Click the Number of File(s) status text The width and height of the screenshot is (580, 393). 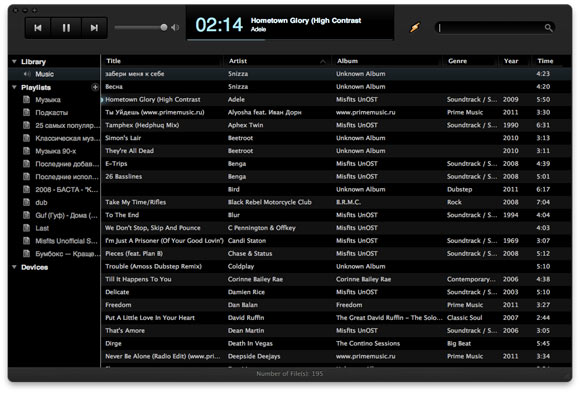(290, 374)
